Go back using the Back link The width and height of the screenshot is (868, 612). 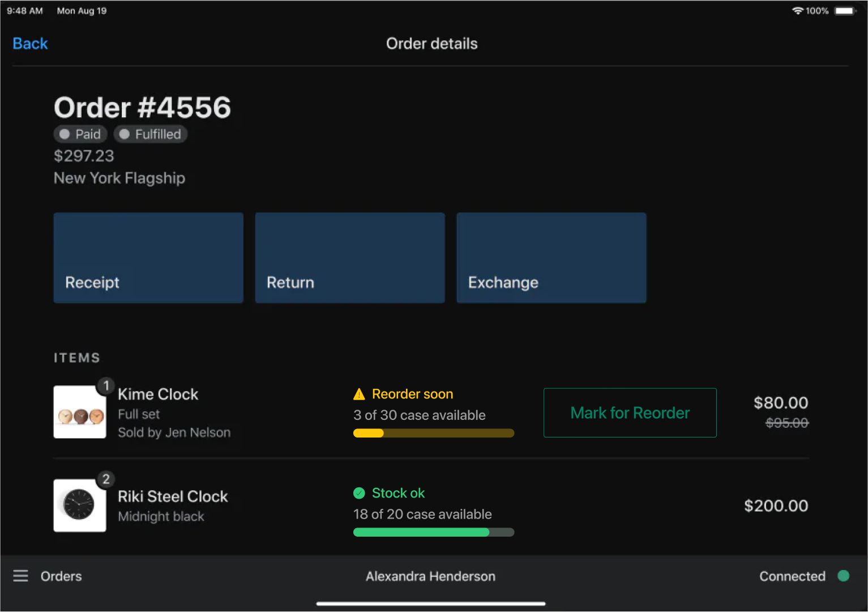(30, 43)
